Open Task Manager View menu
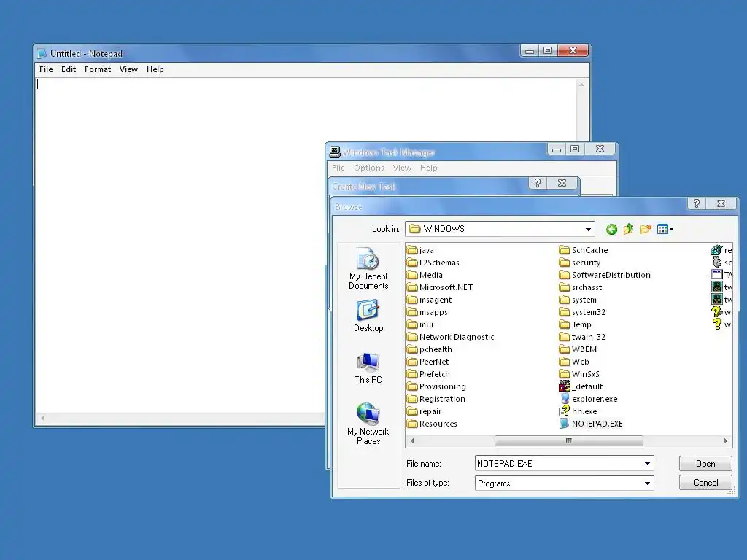Screen dimensions: 747x560 [402, 168]
